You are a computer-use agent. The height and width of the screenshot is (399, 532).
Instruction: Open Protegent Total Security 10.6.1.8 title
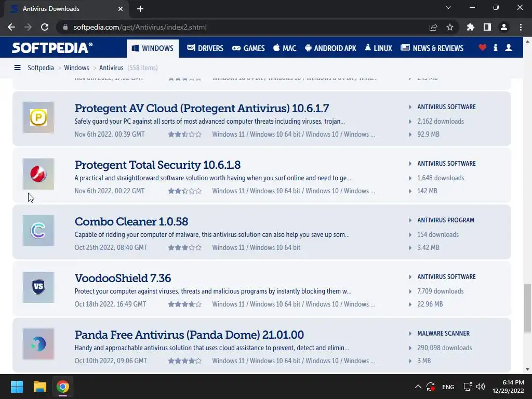point(157,165)
